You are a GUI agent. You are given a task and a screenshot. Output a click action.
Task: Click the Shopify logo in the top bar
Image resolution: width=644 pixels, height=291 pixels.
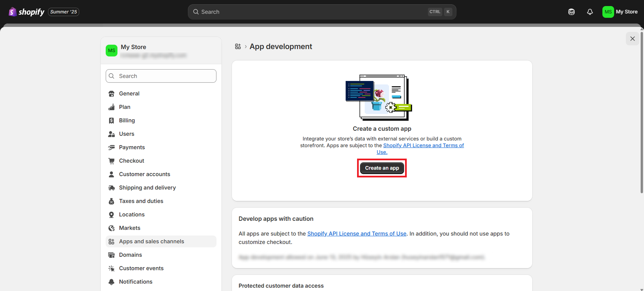click(x=27, y=12)
